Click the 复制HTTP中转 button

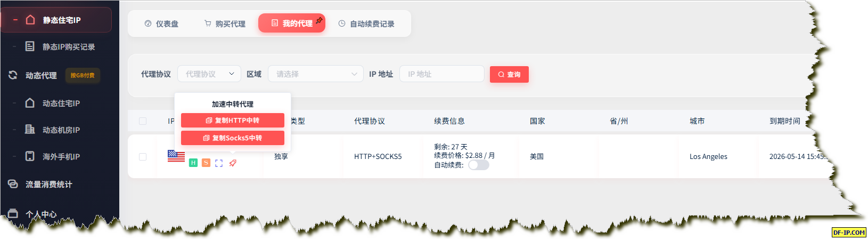click(233, 120)
